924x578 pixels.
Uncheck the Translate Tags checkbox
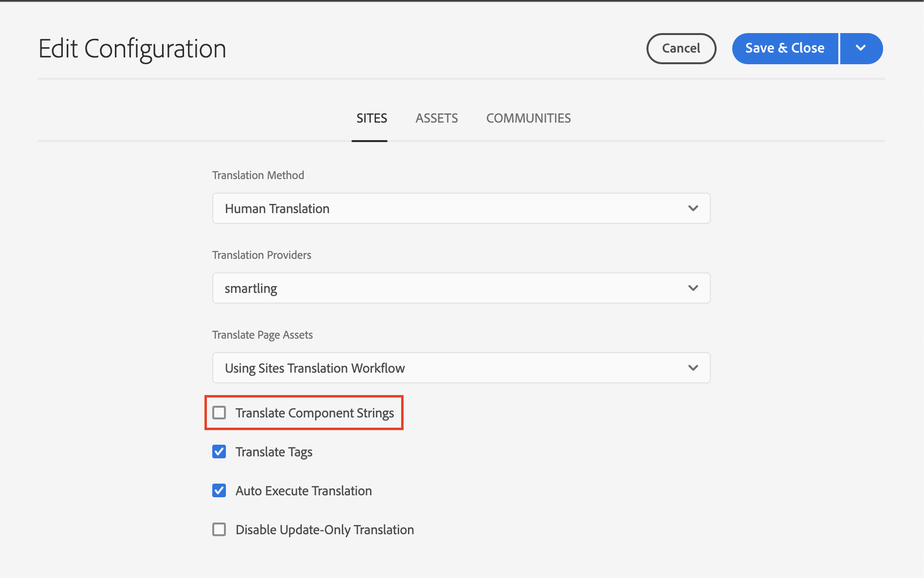pyautogui.click(x=219, y=452)
